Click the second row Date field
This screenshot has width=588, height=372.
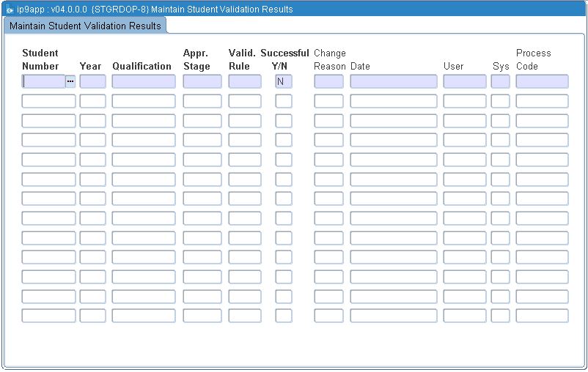tap(394, 101)
